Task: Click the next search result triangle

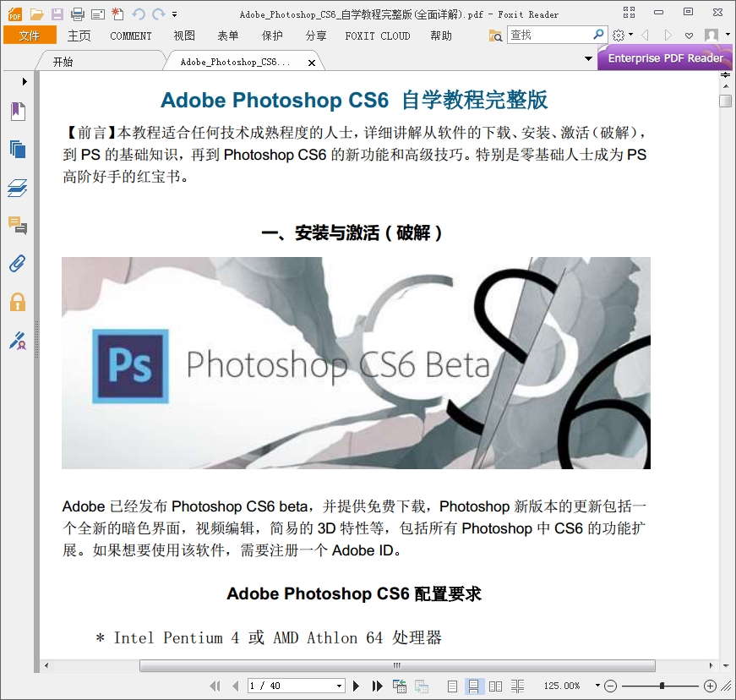Action: tap(668, 36)
